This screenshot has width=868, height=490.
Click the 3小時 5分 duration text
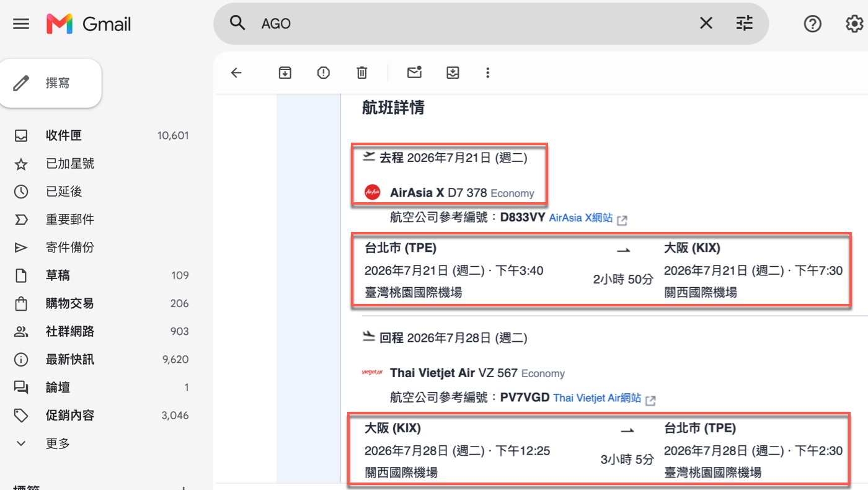(627, 460)
